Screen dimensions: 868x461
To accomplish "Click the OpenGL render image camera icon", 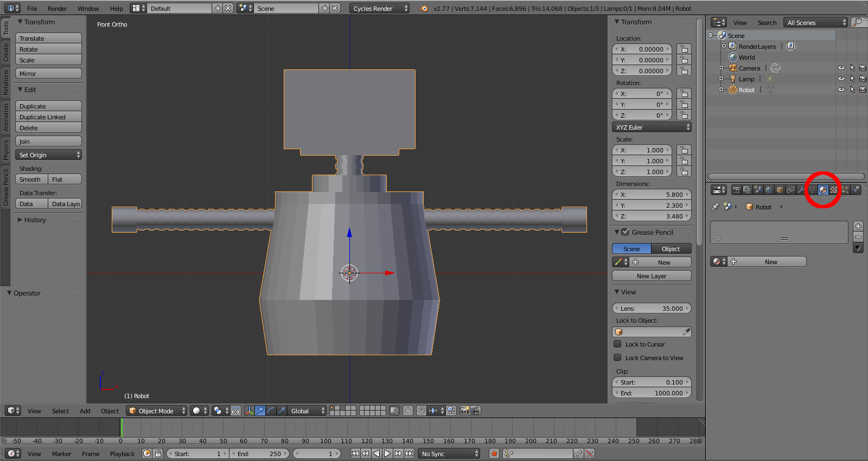I will [x=464, y=411].
